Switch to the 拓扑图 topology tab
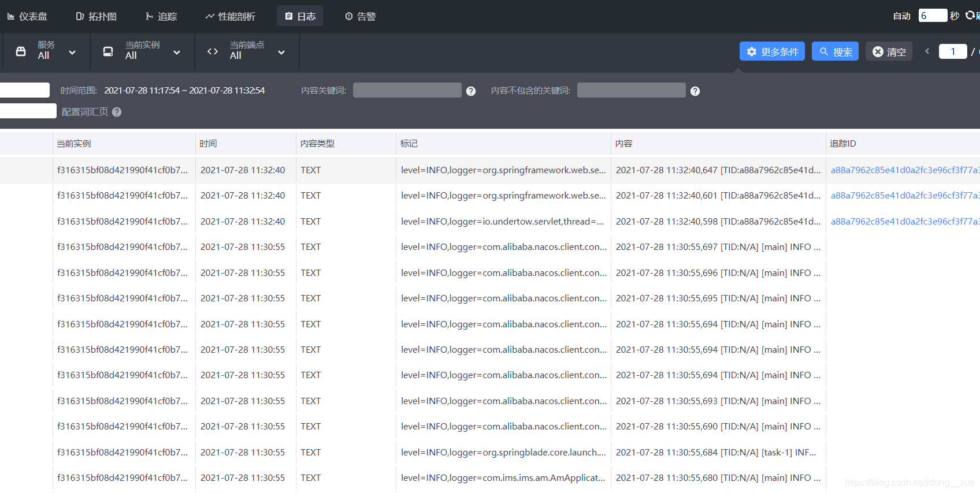The height and width of the screenshot is (493, 980). pyautogui.click(x=96, y=16)
